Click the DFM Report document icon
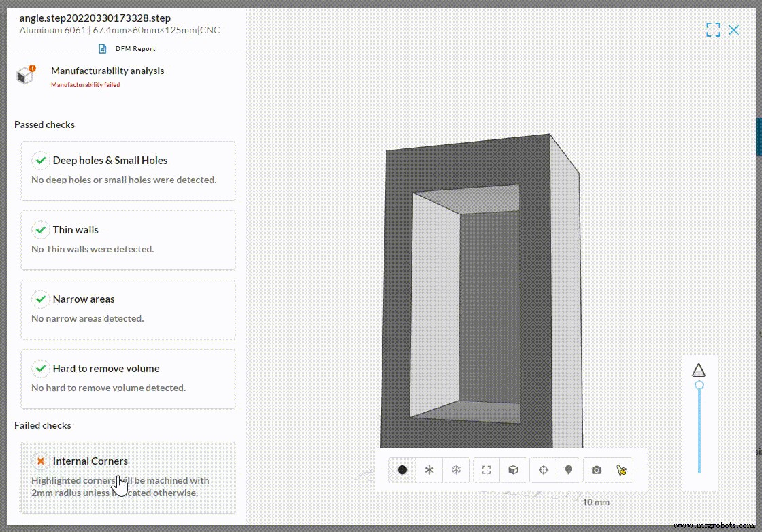This screenshot has width=762, height=532. [x=102, y=48]
